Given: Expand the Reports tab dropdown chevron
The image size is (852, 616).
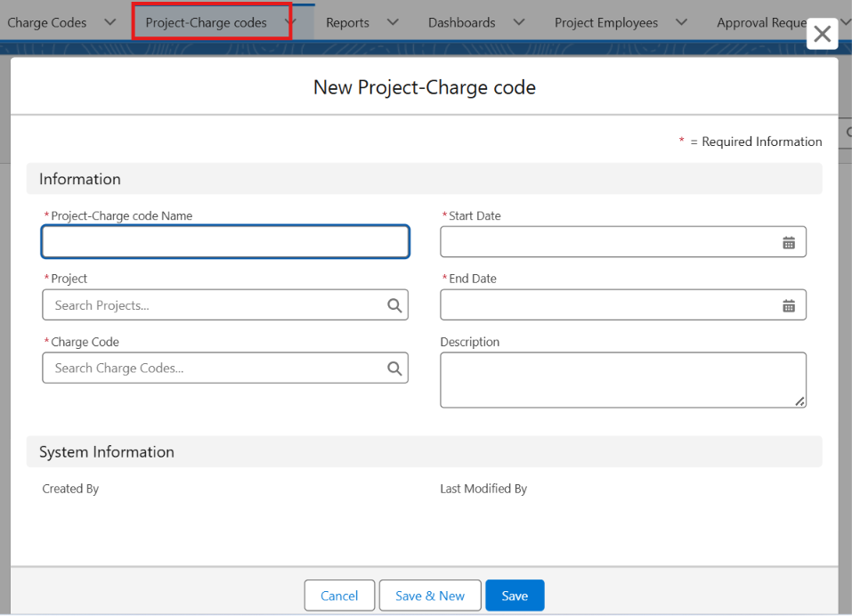Looking at the screenshot, I should [393, 22].
